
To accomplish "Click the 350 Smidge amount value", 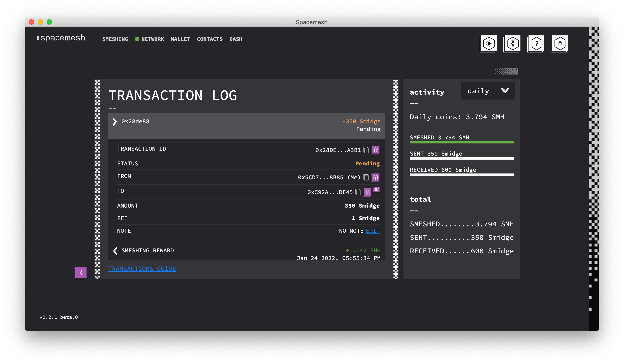I will [x=362, y=206].
